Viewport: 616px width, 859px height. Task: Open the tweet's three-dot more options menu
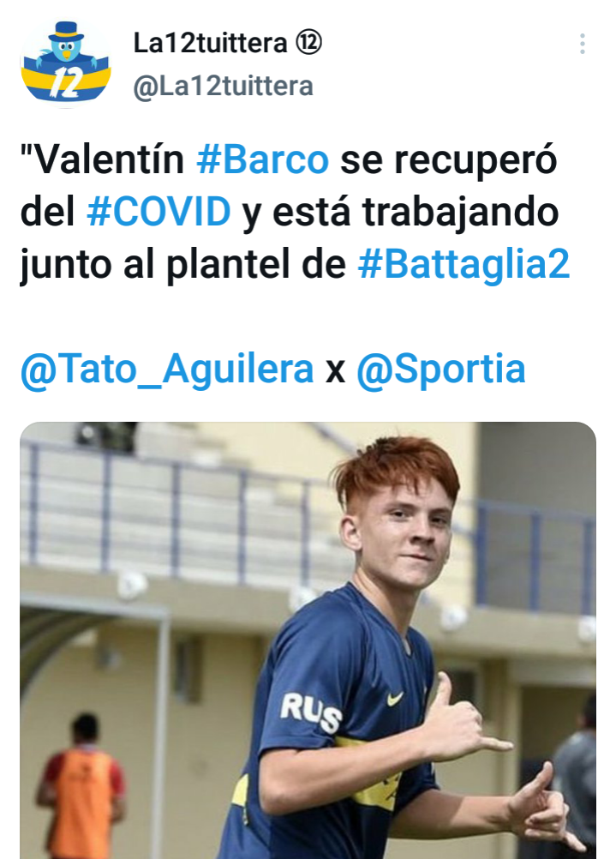click(x=582, y=44)
